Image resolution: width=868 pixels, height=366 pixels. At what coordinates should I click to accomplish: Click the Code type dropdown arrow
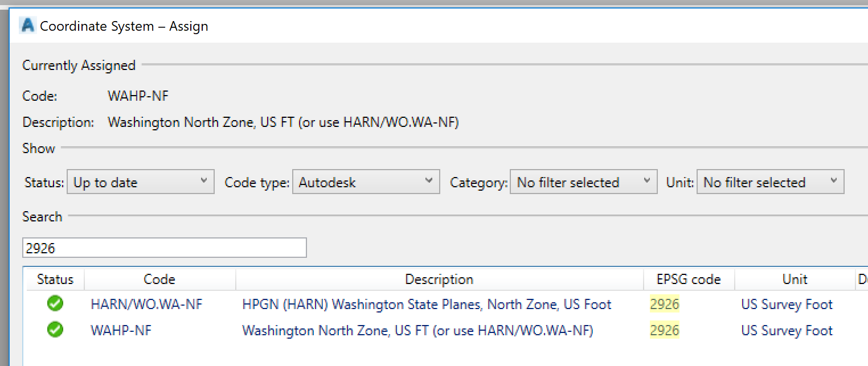(429, 181)
